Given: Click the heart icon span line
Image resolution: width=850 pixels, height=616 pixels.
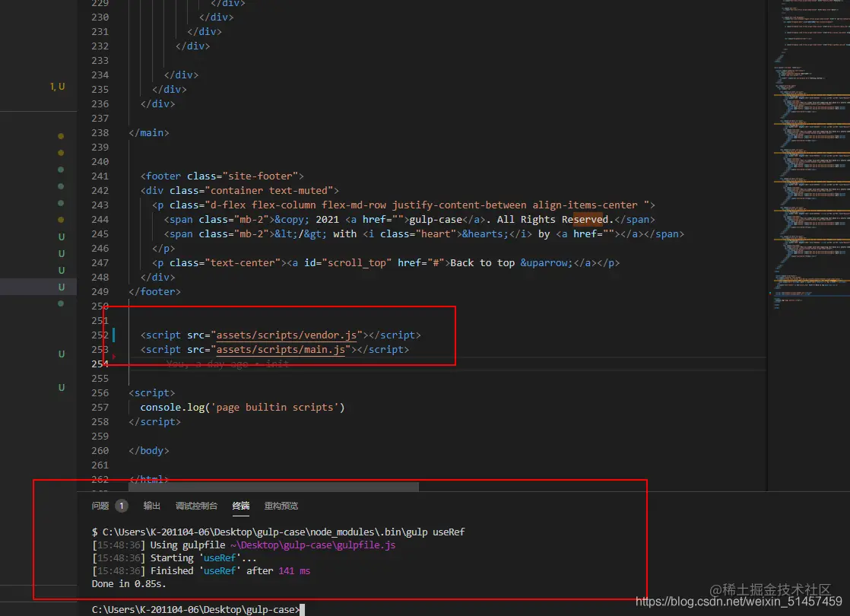Looking at the screenshot, I should tap(424, 234).
